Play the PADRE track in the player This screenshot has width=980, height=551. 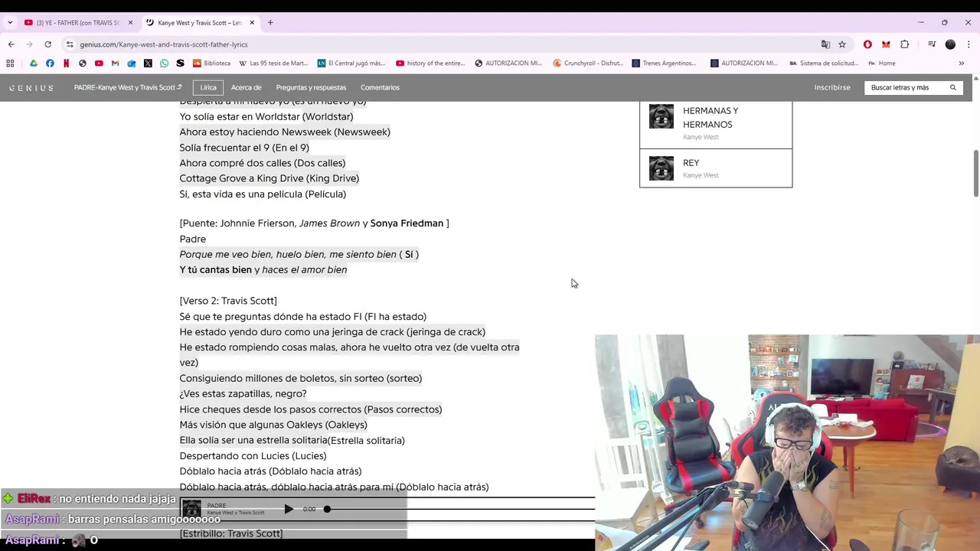pos(289,509)
